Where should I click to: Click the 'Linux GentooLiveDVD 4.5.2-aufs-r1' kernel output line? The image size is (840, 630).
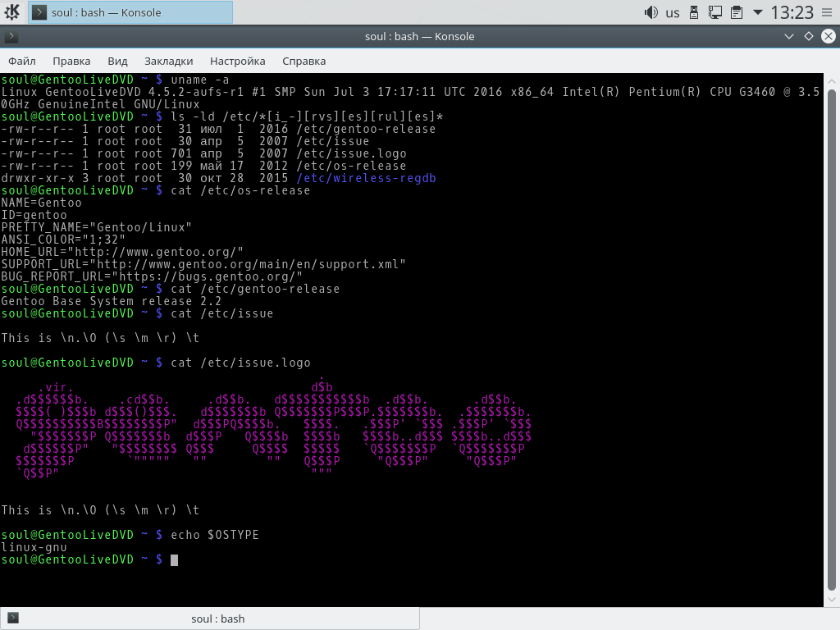coord(410,98)
